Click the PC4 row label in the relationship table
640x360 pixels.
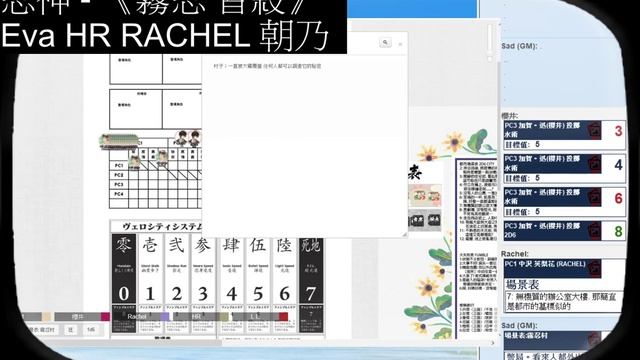coord(119,194)
